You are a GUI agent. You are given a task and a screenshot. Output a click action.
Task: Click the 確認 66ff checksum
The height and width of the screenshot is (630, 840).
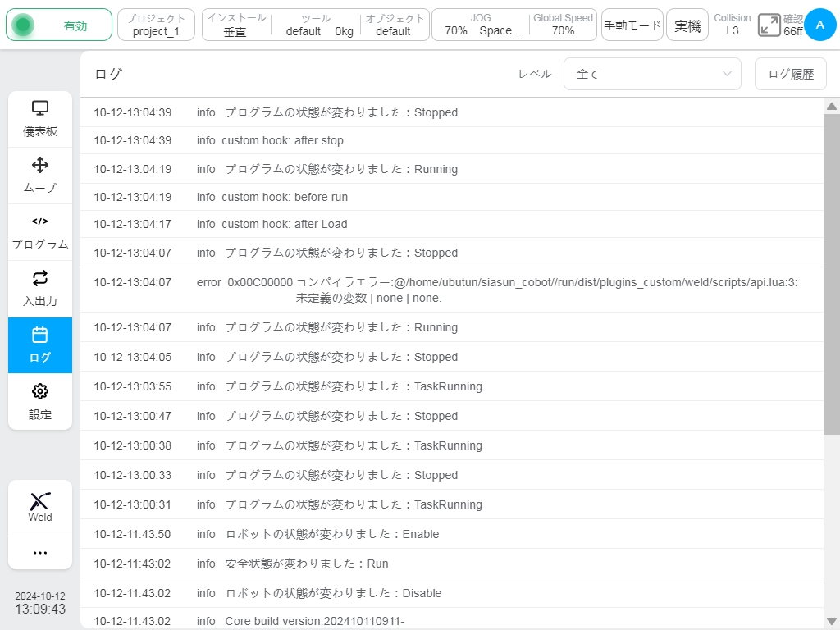pyautogui.click(x=793, y=25)
